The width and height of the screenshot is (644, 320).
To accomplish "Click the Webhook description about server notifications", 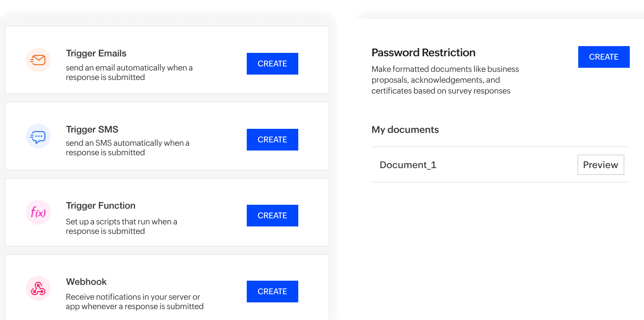I will (x=134, y=302).
